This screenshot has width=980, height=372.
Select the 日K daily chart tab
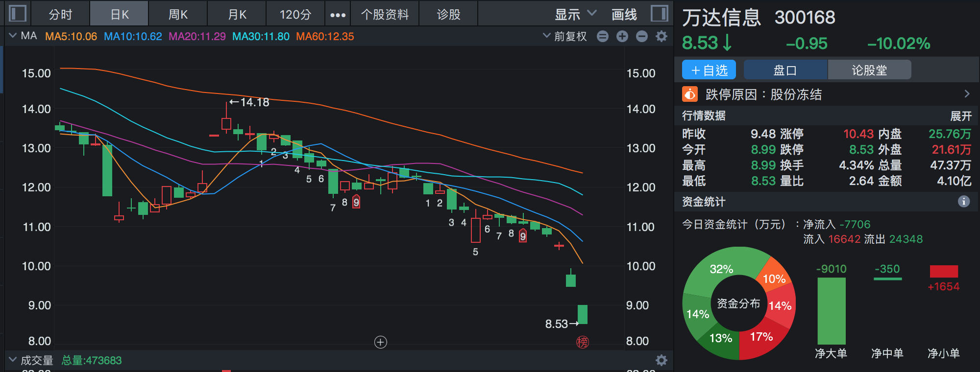point(120,14)
